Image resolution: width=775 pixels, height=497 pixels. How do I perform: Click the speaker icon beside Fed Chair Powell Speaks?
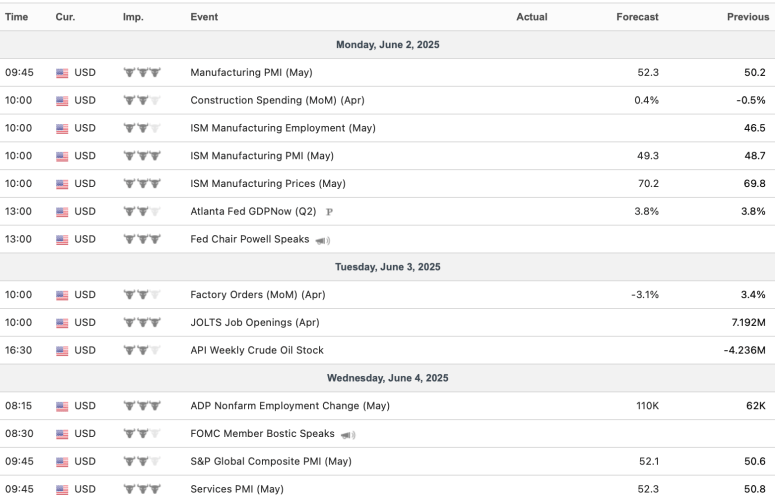pos(323,241)
